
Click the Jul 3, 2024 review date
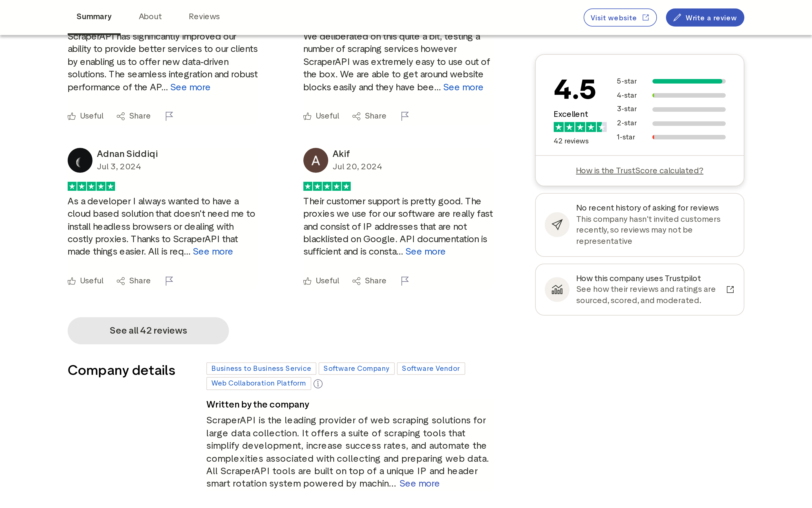coord(119,167)
